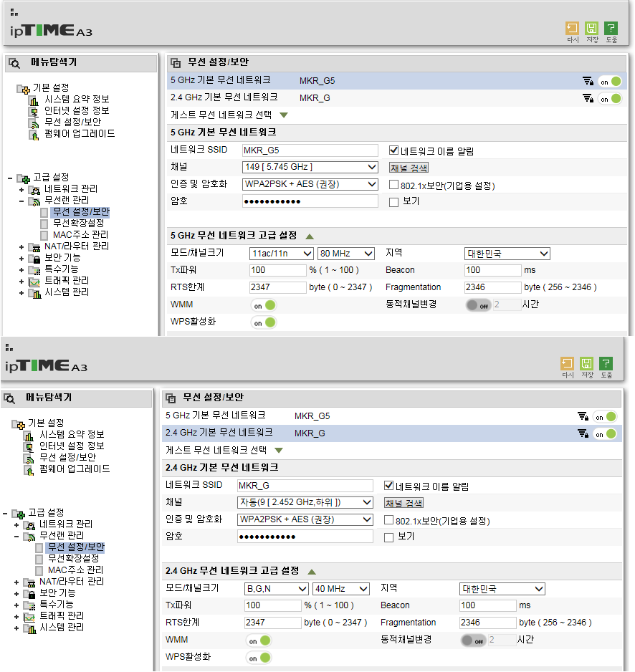This screenshot has height=672, width=635.
Task: Toggle the on switch of the highlighted MKR_G row
Action: 605,433
